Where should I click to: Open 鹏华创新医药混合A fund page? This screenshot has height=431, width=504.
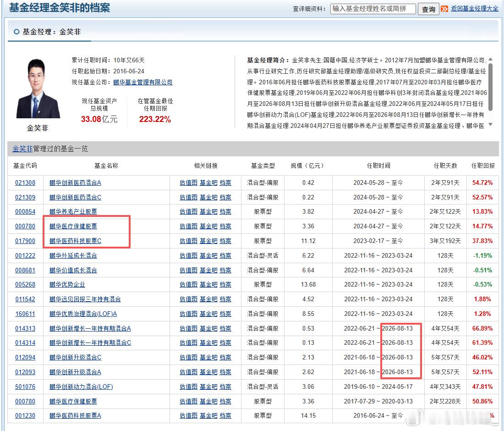pyautogui.click(x=75, y=182)
